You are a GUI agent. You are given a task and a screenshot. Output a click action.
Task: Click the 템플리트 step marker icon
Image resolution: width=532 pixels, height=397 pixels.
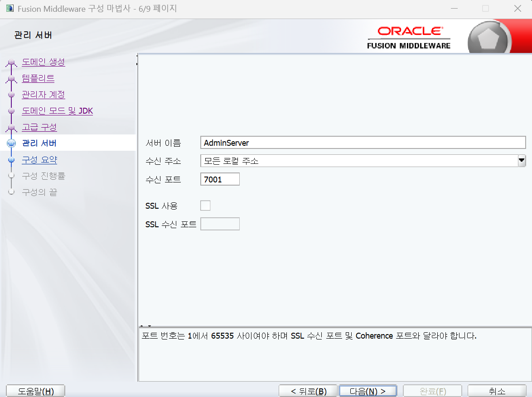coord(11,79)
